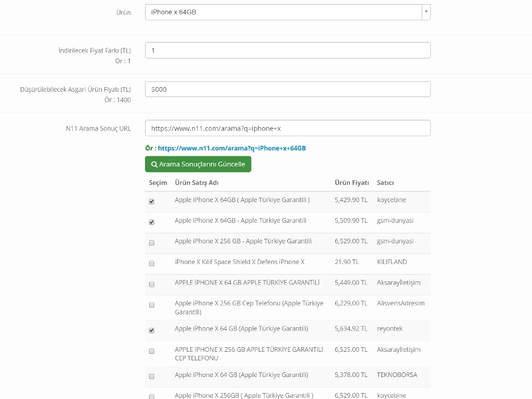532x399 pixels.
Task: Click the iPhone x 64GB select box
Action: [283, 12]
